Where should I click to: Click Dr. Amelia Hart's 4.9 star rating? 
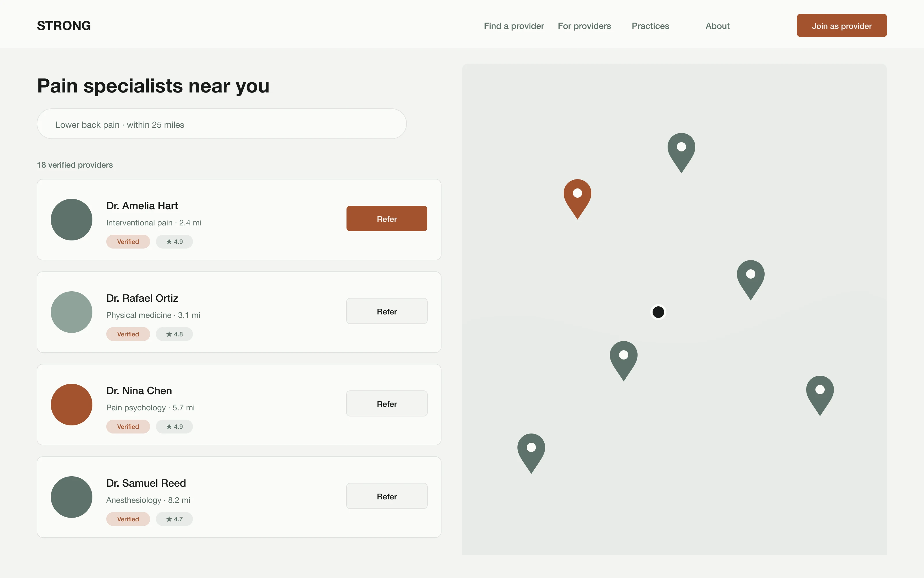[x=174, y=242]
